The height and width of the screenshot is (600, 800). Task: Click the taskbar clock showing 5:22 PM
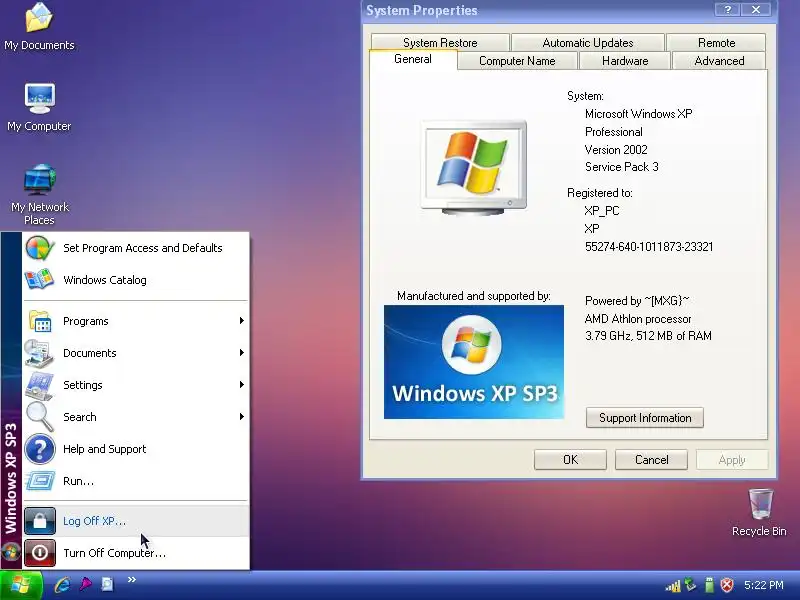[764, 585]
